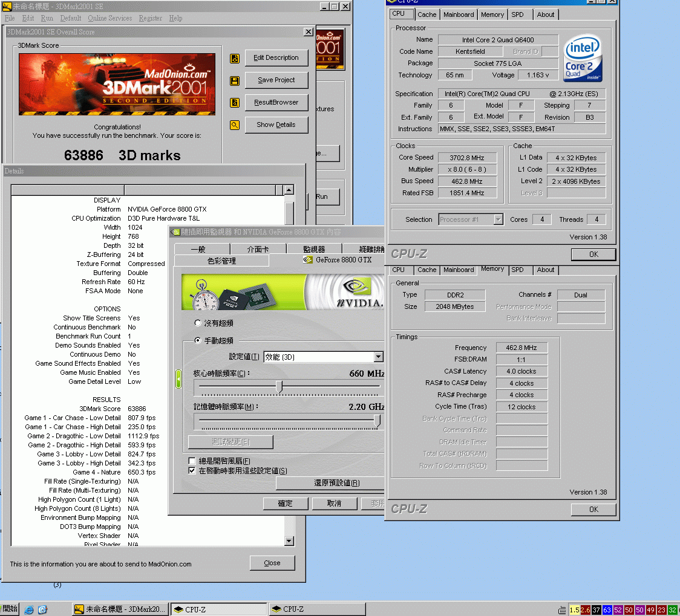Click the Save Project floppy icon

[x=235, y=81]
